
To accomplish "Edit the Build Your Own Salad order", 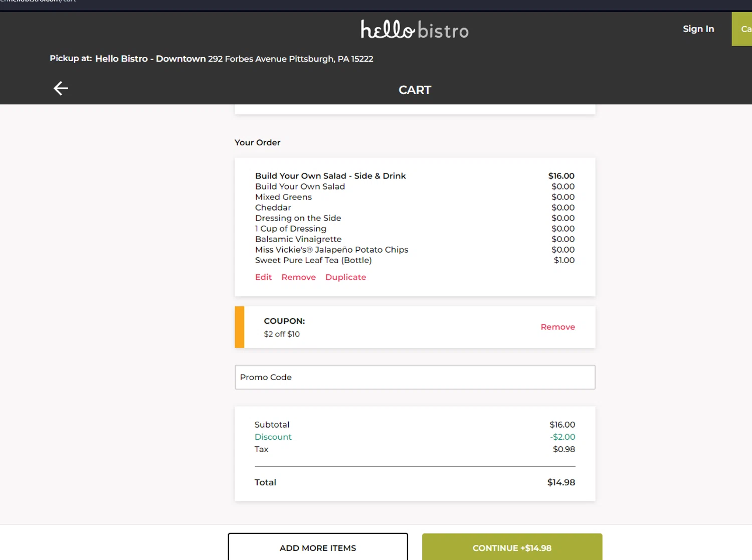I will [x=263, y=277].
